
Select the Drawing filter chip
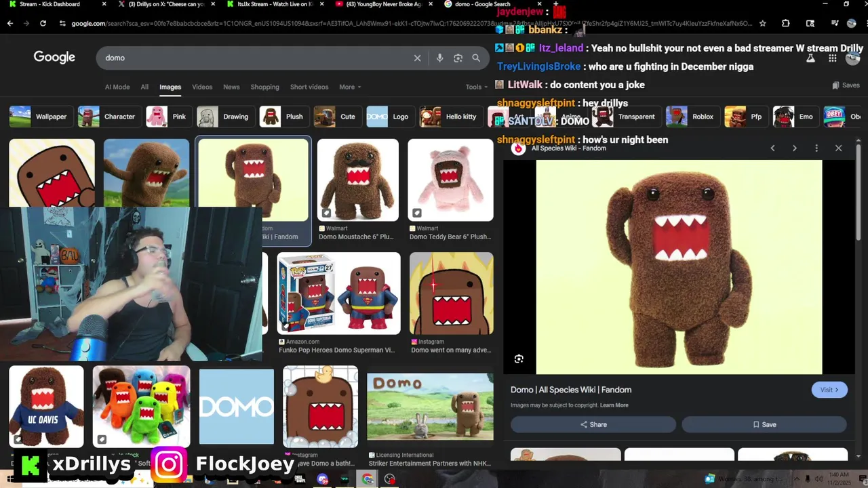(x=225, y=117)
